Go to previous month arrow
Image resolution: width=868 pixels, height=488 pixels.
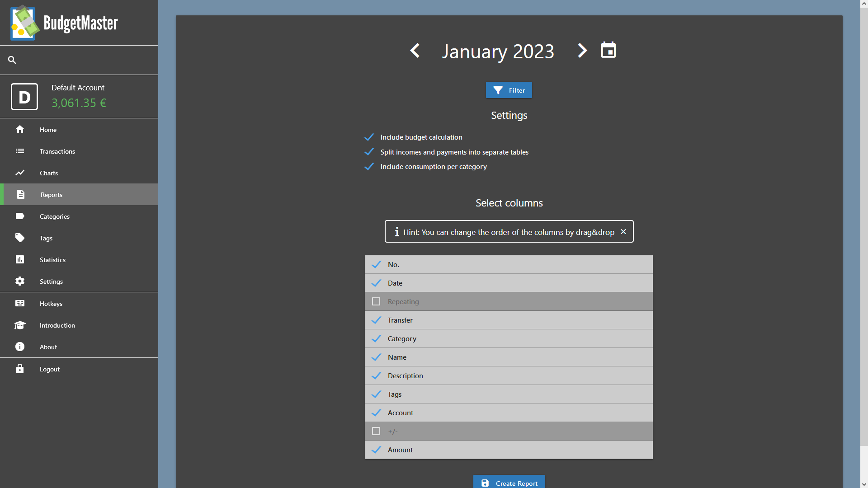click(x=415, y=51)
